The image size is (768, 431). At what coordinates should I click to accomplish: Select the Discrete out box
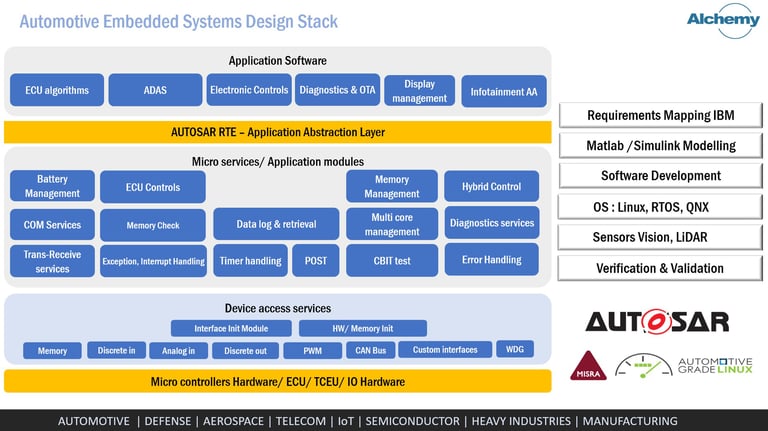pos(245,351)
